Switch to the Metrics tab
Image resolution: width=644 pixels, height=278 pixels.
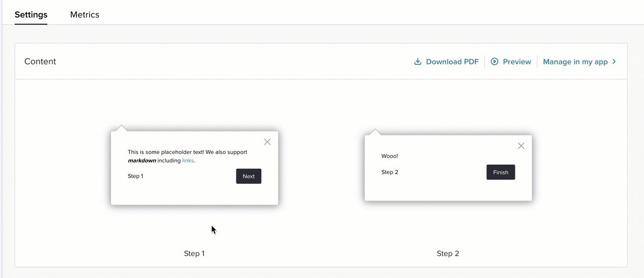point(85,15)
